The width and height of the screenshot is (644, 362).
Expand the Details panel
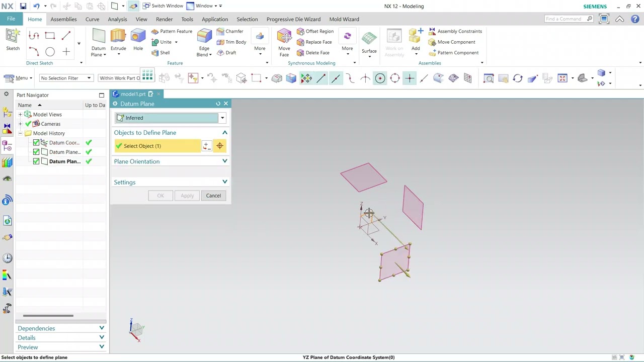pos(61,338)
